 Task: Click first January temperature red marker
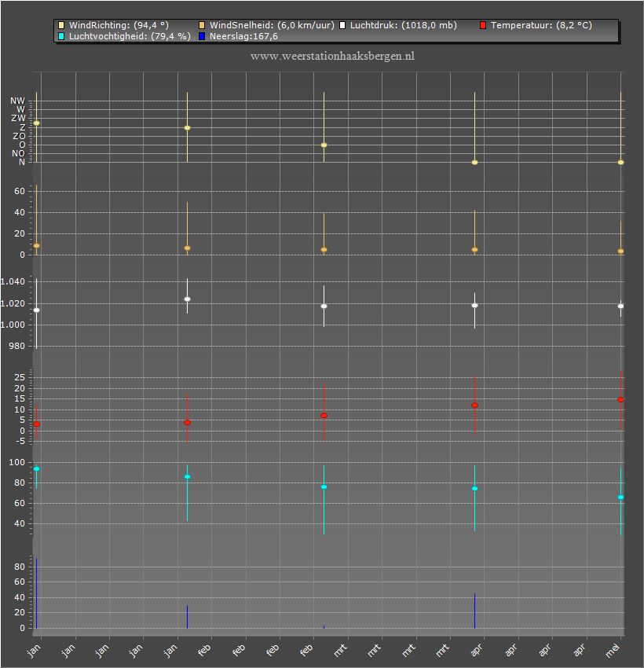click(x=37, y=424)
